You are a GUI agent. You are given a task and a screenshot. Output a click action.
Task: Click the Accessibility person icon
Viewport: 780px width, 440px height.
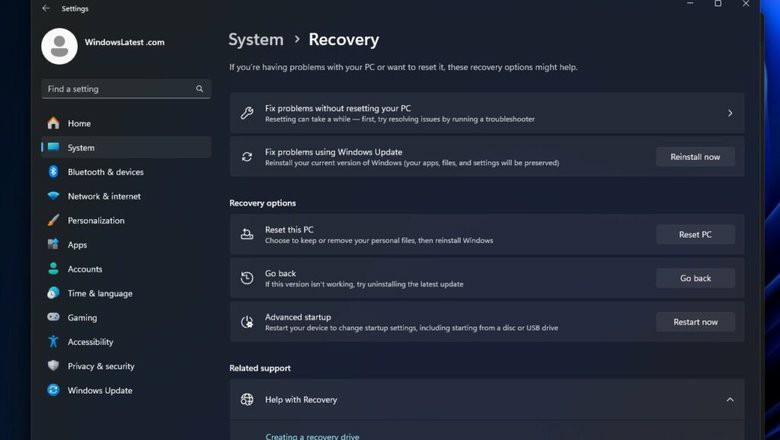(x=53, y=342)
